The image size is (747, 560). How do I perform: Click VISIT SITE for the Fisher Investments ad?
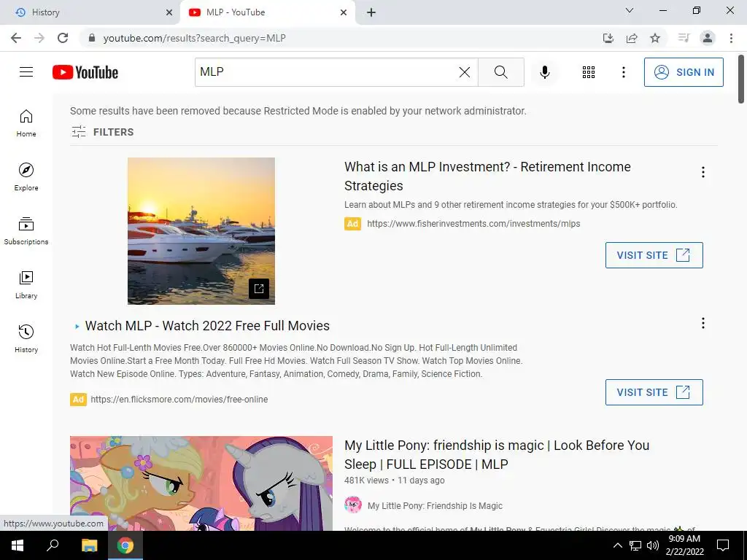pos(654,255)
